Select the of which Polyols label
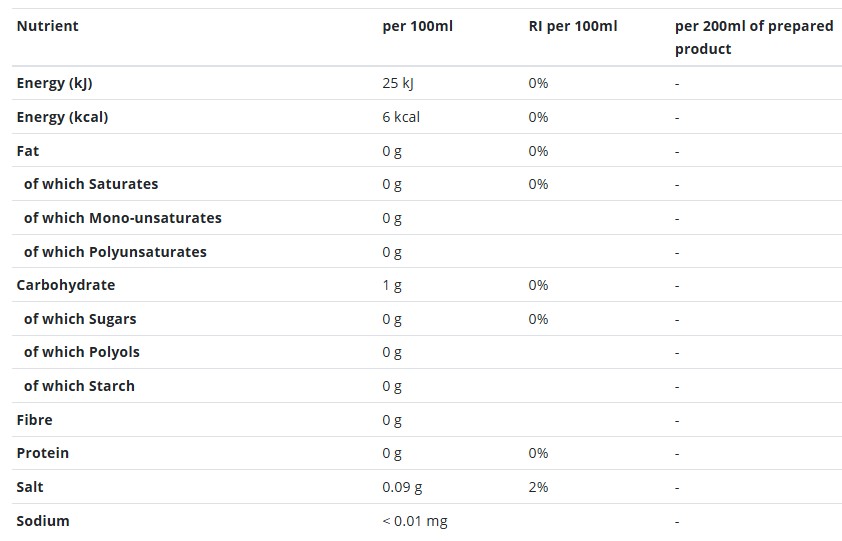842x541 pixels. tap(82, 352)
